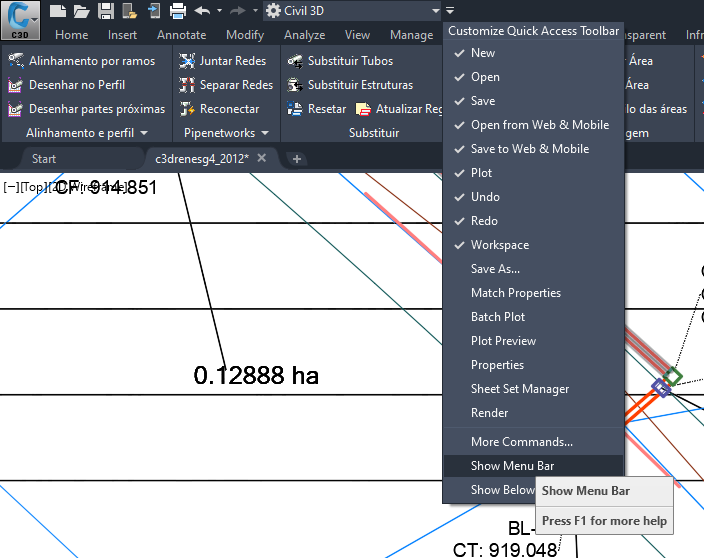Click the Juntar Redes icon
704x558 pixels.
point(187,61)
